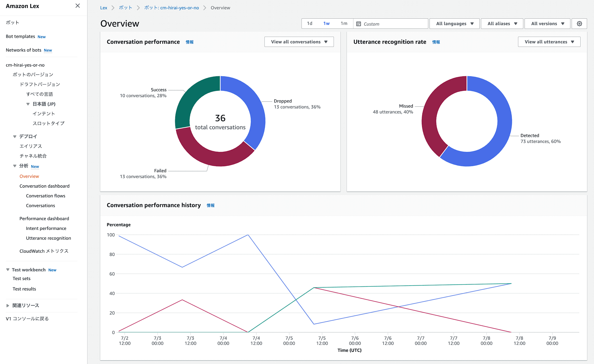This screenshot has width=594, height=364.
Task: Open Conversations in sidebar
Action: tap(40, 206)
